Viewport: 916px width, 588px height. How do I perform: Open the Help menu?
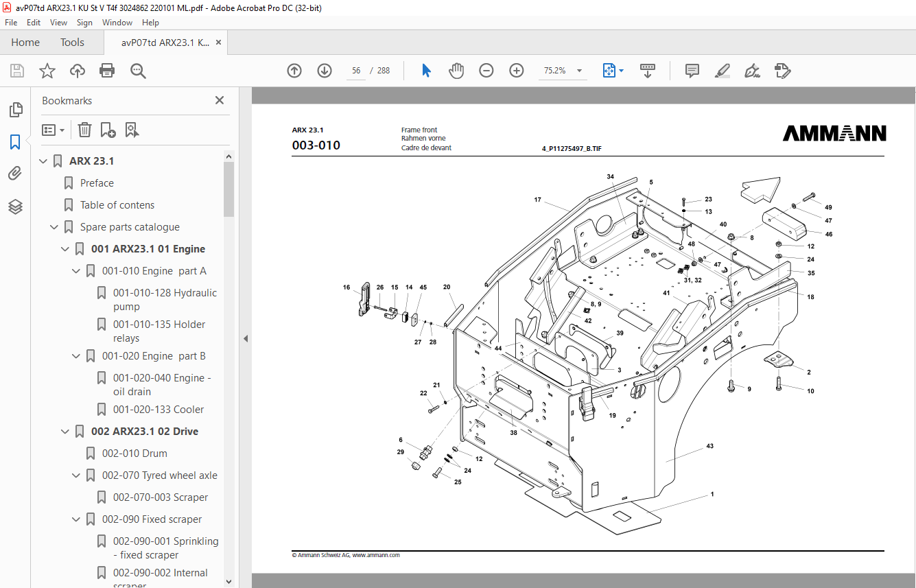point(150,23)
